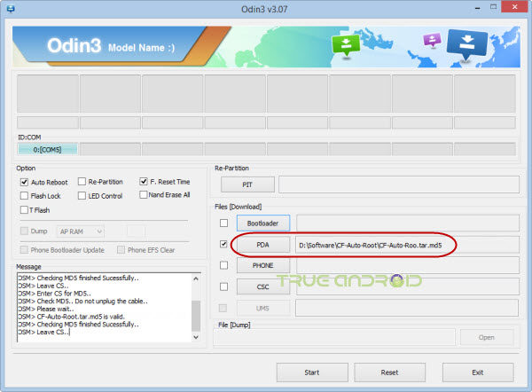Click the purple transfer icon in banner
This screenshot has height=392, width=532.
[432, 41]
